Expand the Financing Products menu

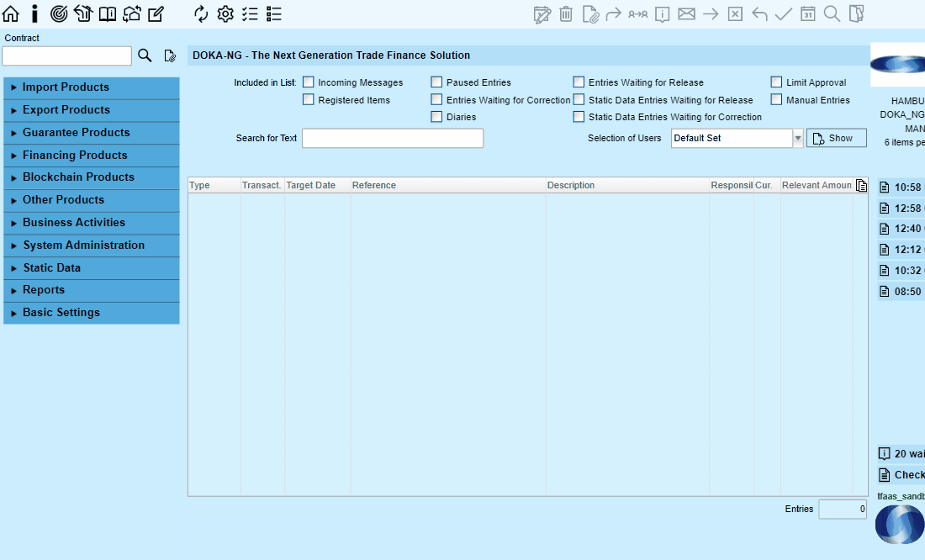tap(92, 156)
